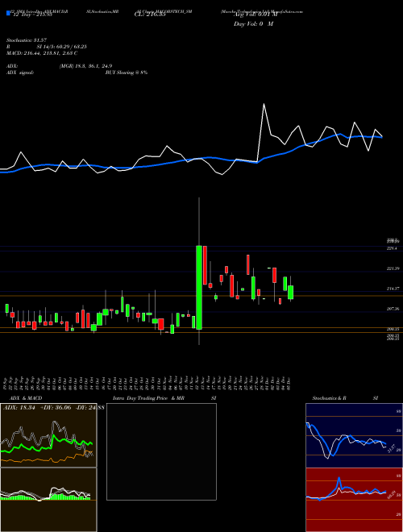Click the 'CL: 216.35' closing price text
403x532 pixels.
click(x=150, y=15)
